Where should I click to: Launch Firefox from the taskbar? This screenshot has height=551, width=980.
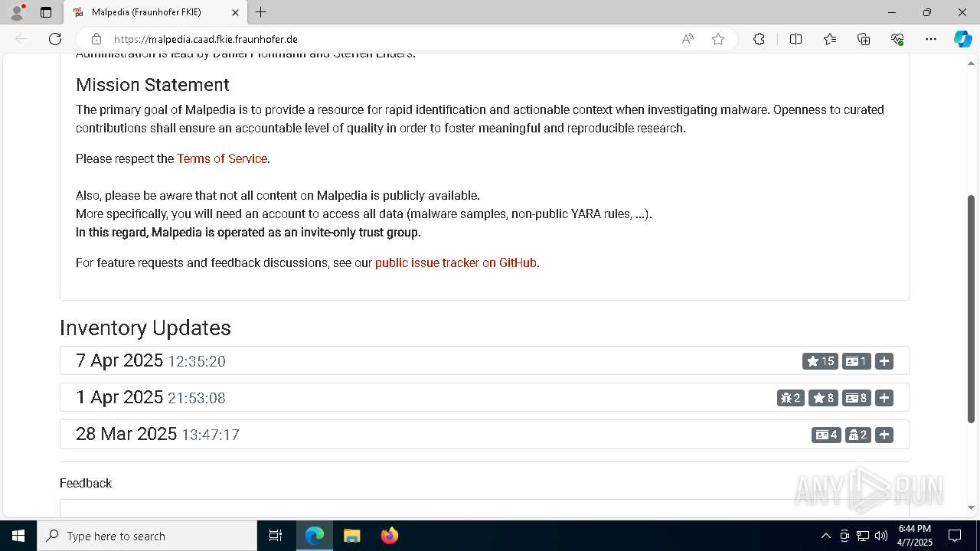[390, 536]
